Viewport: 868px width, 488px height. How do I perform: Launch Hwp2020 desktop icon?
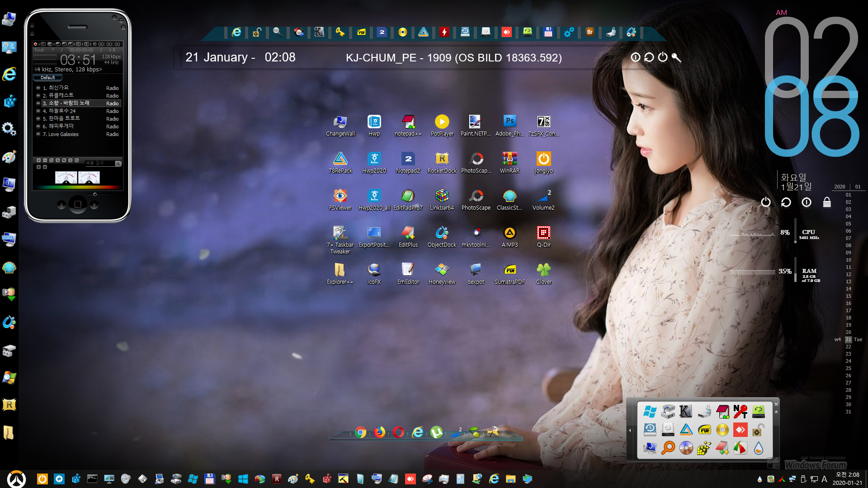pos(374,163)
